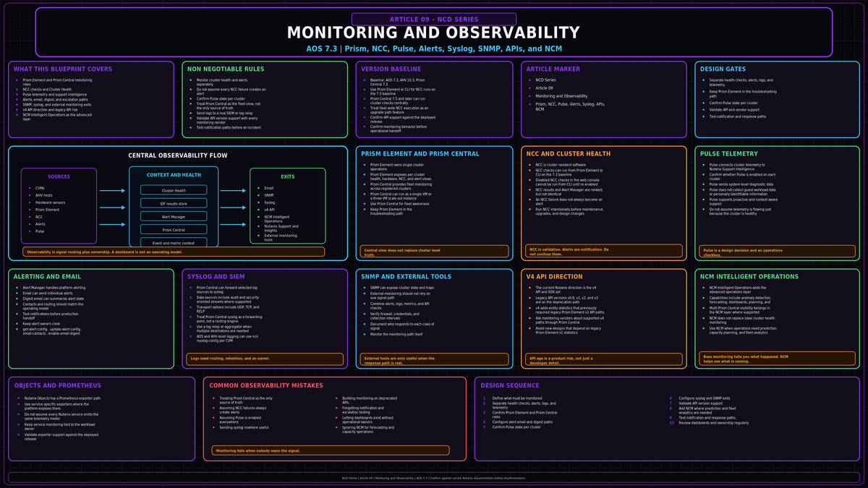Image resolution: width=868 pixels, height=488 pixels.
Task: Click the "get-alert-config . update-alert-config" bullet
Action: pos(54,330)
